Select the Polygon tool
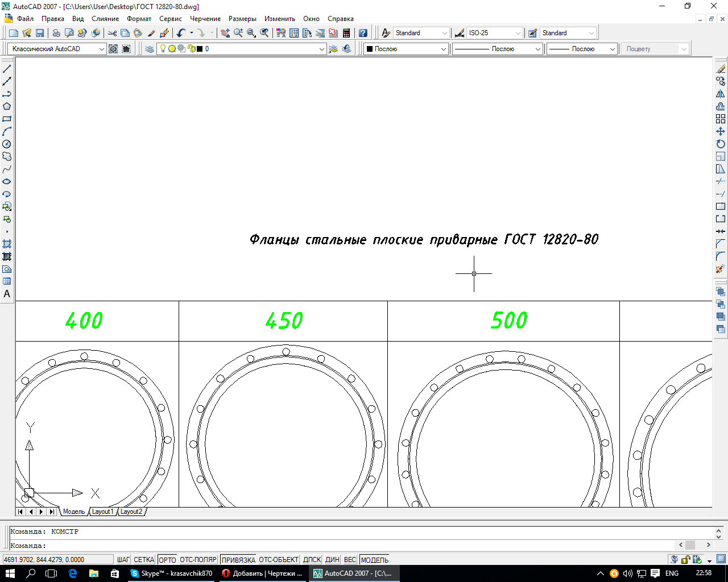The width and height of the screenshot is (728, 582). pos(7,106)
